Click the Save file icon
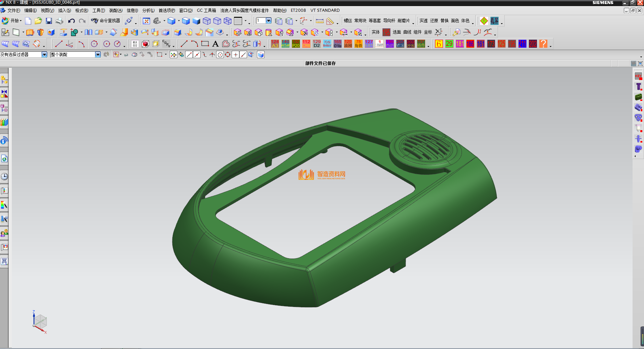The width and height of the screenshot is (644, 349). click(49, 21)
